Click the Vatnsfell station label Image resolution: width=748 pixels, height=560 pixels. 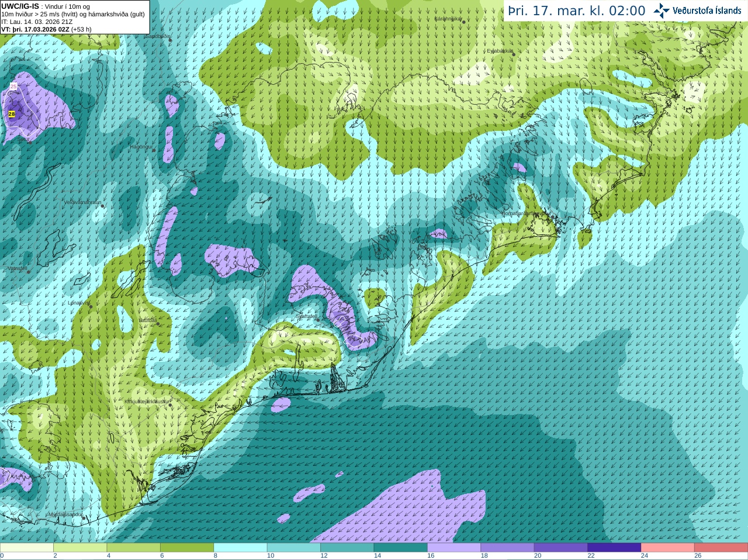(x=17, y=268)
